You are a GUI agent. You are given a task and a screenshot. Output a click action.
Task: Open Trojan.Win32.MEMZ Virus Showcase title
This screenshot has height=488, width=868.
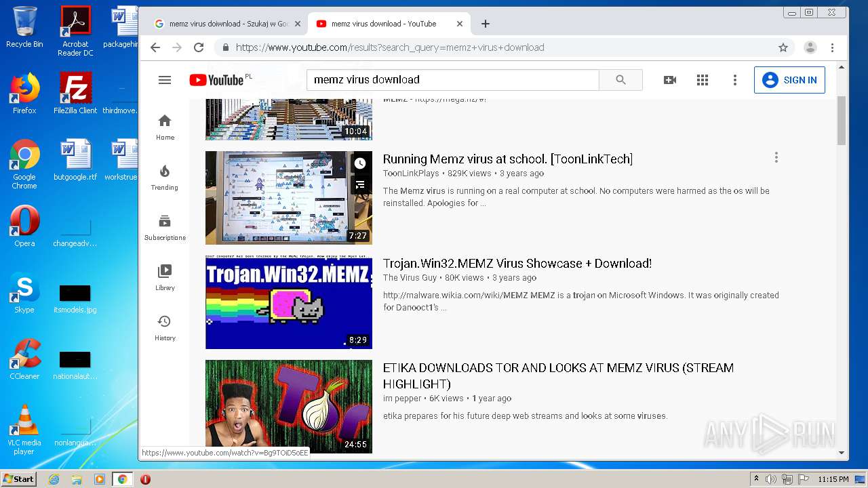(517, 264)
